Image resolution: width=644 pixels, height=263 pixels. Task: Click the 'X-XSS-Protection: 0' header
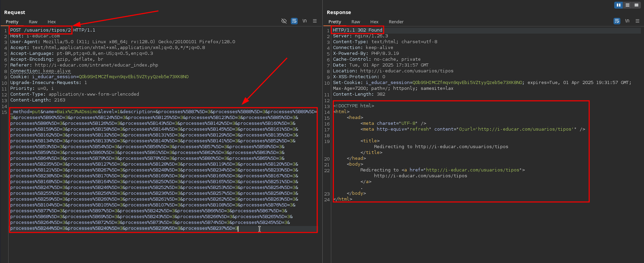[x=359, y=77]
